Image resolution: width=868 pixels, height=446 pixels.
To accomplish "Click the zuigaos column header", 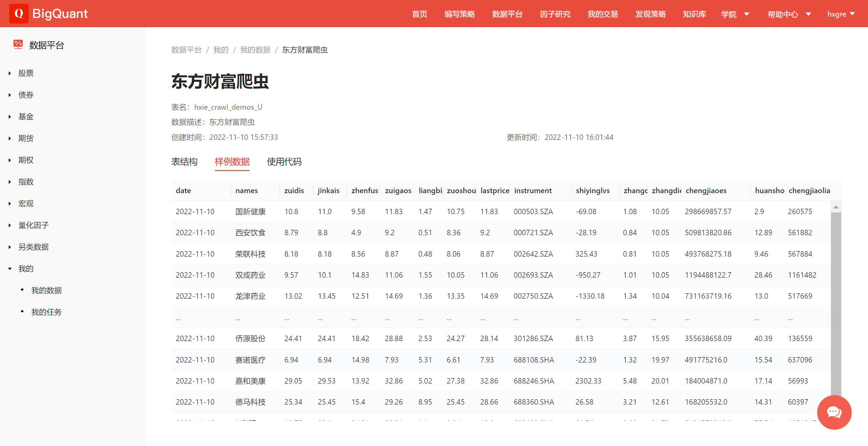I will click(398, 191).
